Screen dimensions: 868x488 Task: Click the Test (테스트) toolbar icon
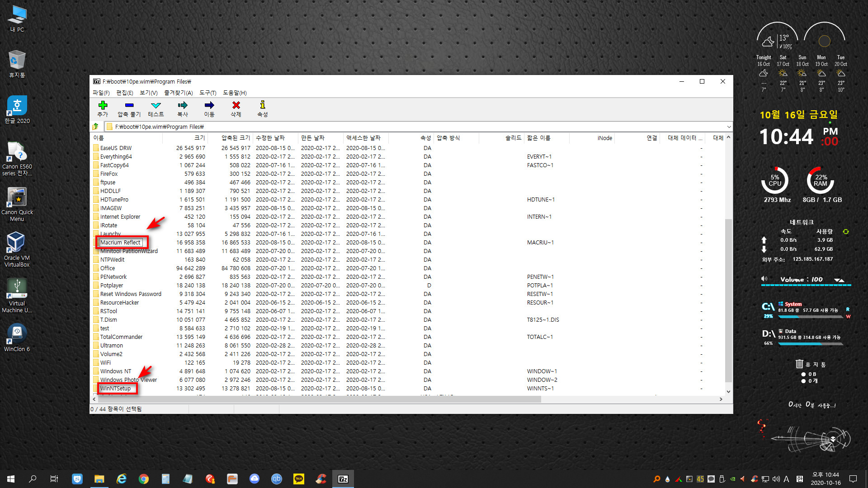(156, 108)
